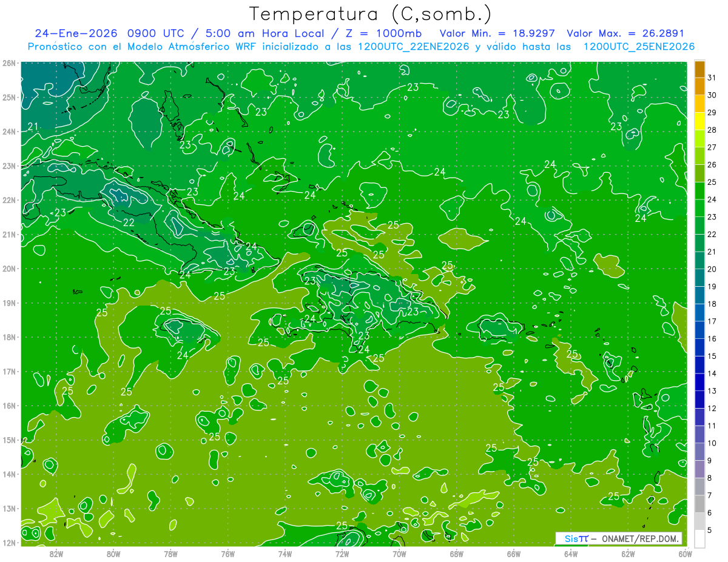This screenshot has width=728, height=562.
Task: Click the '13N' latitude axis label
Action: pyautogui.click(x=9, y=508)
